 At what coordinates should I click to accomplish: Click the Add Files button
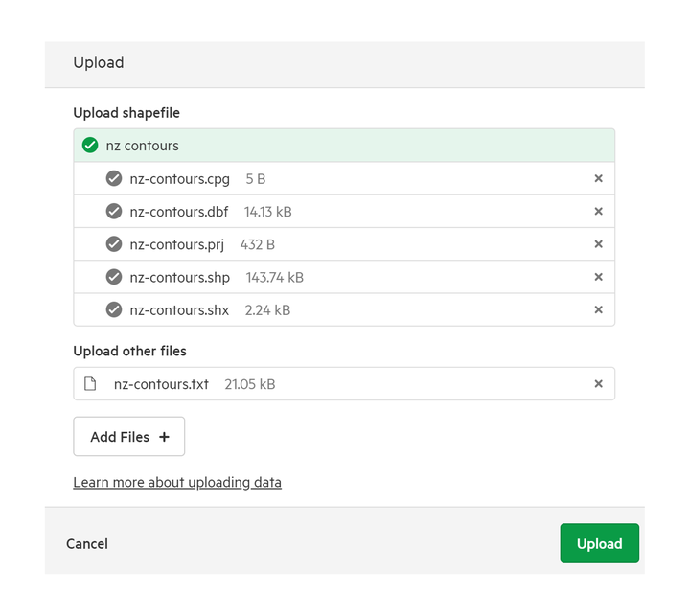click(129, 437)
